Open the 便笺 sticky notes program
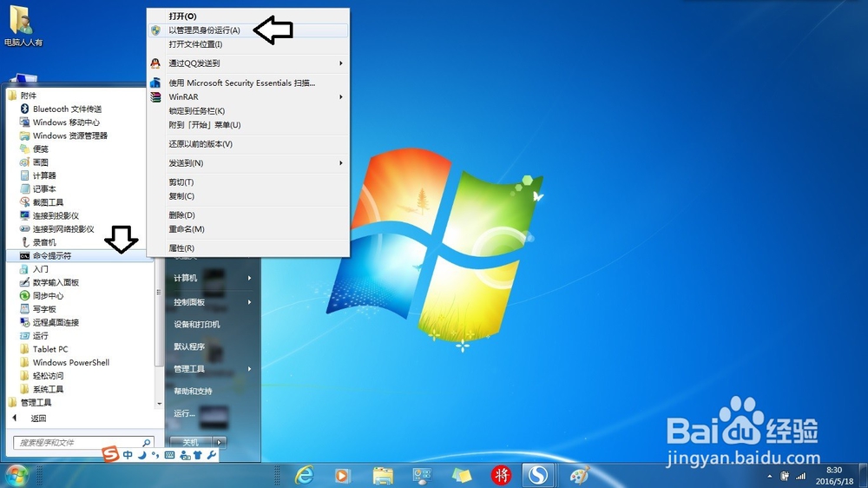868x488 pixels. pyautogui.click(x=34, y=149)
